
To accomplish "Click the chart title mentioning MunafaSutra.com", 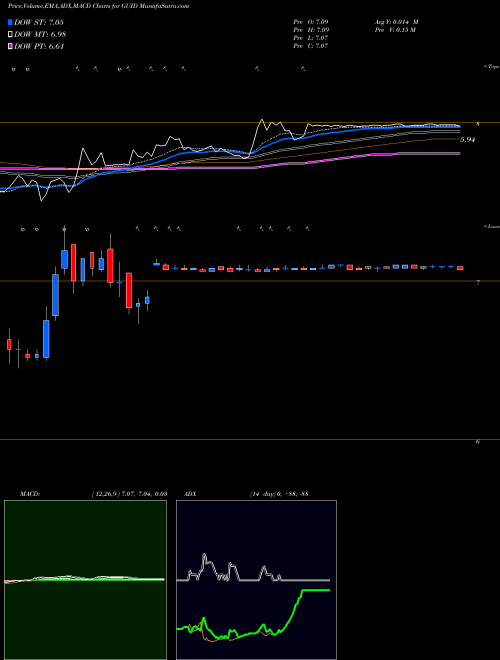I will [x=98, y=6].
